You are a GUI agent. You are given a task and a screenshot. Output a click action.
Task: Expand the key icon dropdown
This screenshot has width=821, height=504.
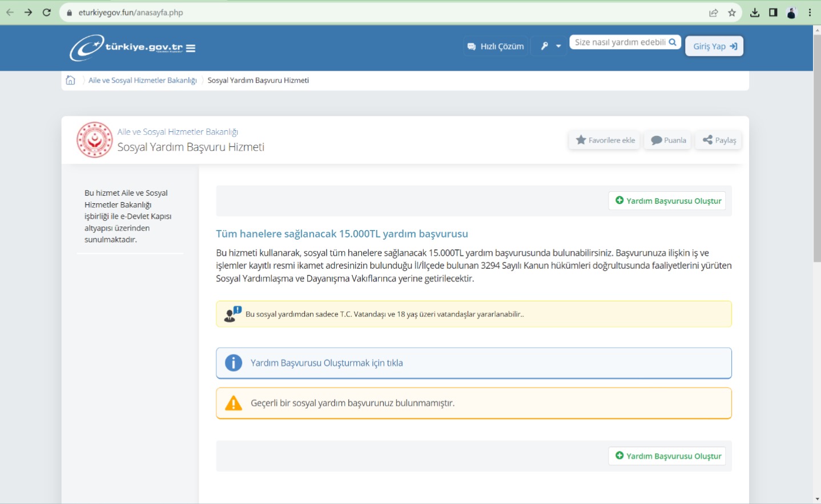[x=550, y=46]
